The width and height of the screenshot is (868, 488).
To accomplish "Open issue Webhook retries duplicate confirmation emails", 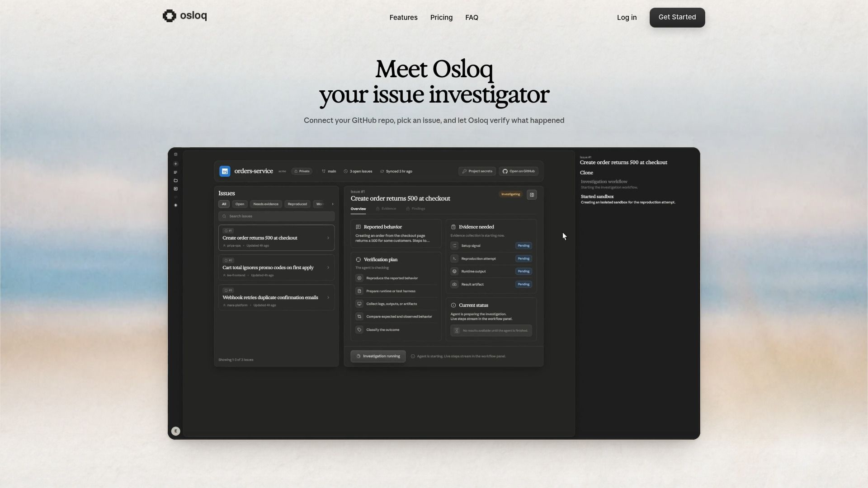I will tap(276, 297).
